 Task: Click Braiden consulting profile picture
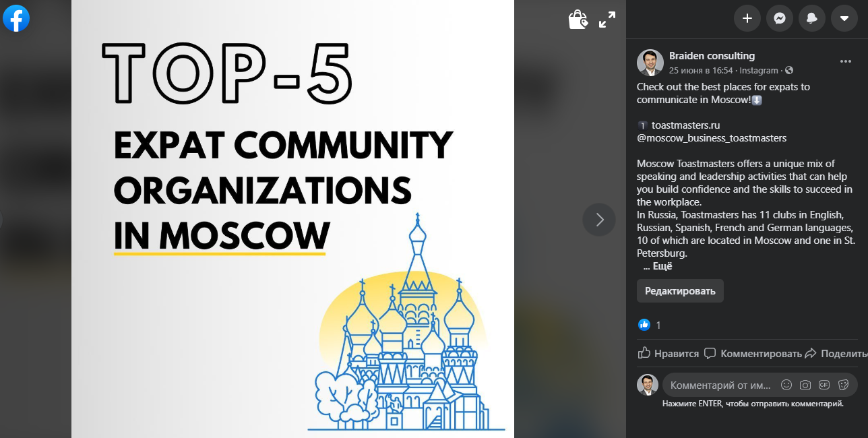click(650, 63)
